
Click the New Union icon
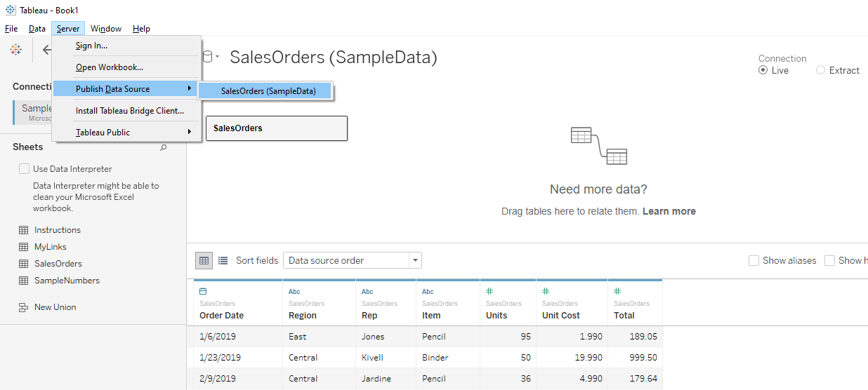point(23,307)
